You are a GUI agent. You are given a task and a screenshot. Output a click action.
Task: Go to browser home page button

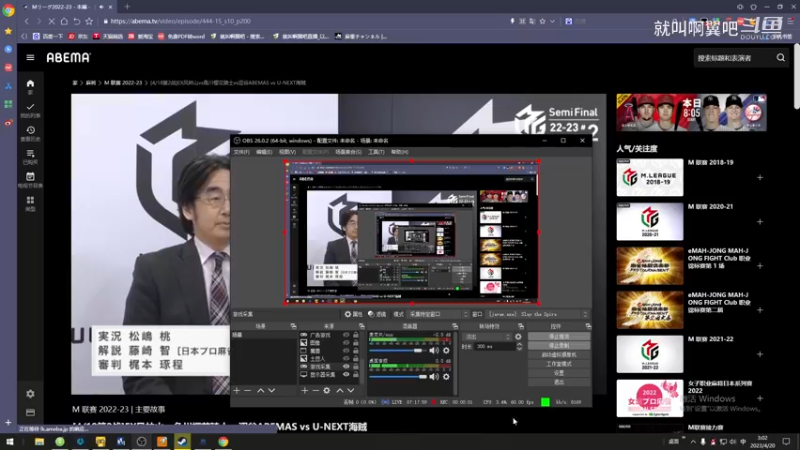64,21
